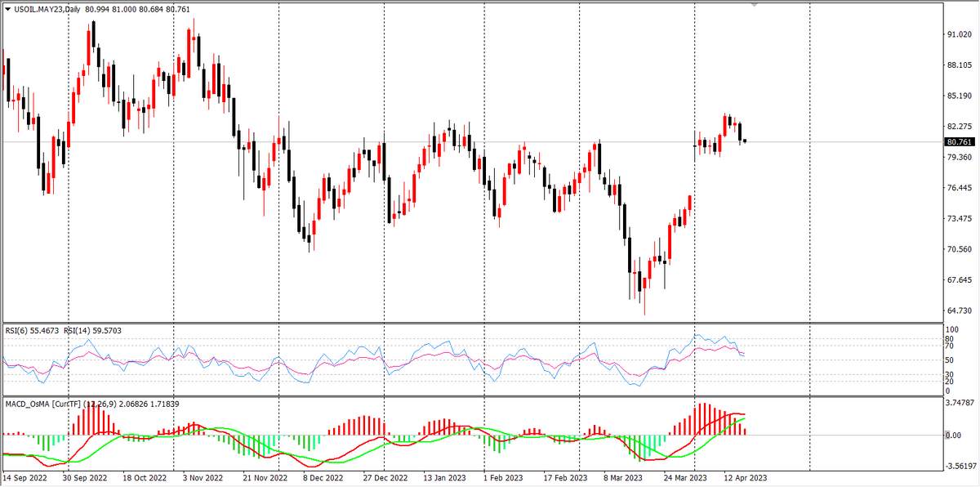The image size is (980, 487).
Task: Click the RSI scale value 100
Action: 953,330
